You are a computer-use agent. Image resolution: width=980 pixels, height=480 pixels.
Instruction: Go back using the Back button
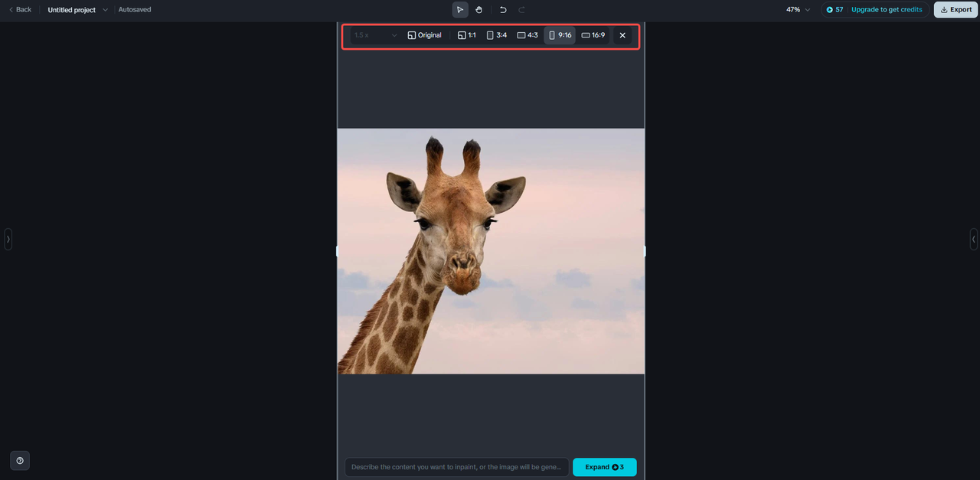pos(20,10)
